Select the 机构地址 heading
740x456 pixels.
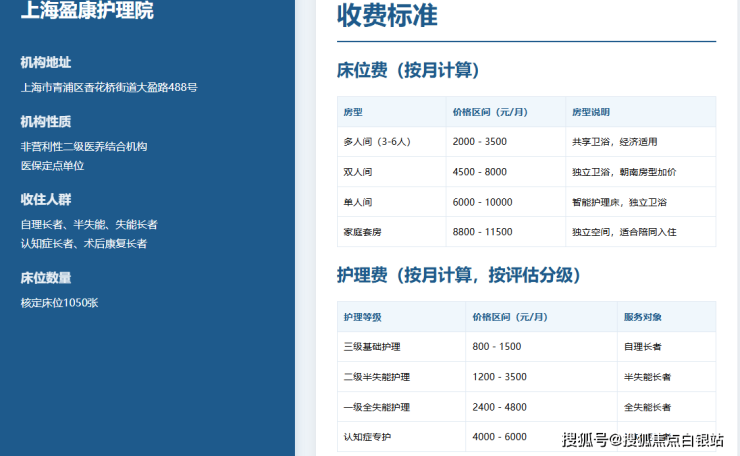(46, 62)
